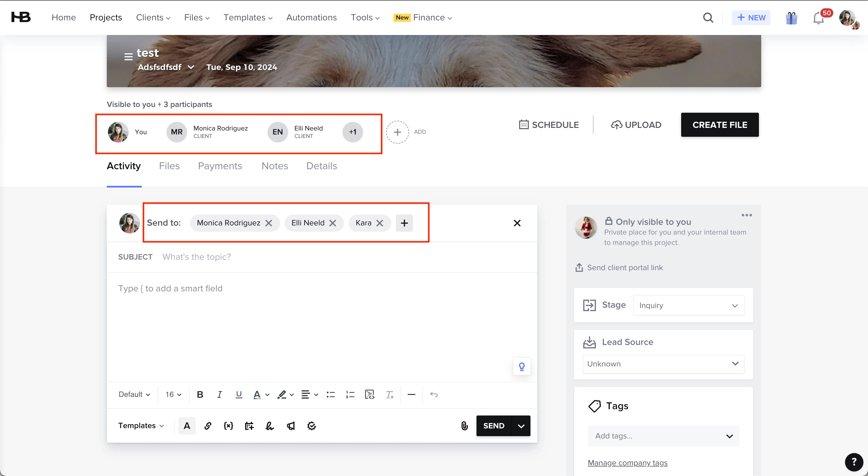Image resolution: width=868 pixels, height=476 pixels.
Task: Open the notifications bell
Action: (818, 18)
